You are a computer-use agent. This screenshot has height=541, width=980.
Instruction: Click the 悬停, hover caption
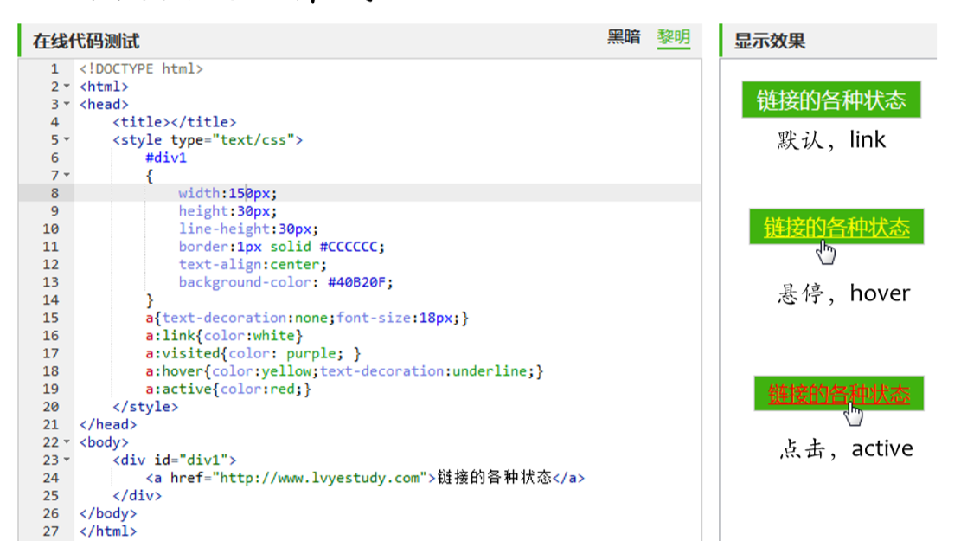click(843, 293)
